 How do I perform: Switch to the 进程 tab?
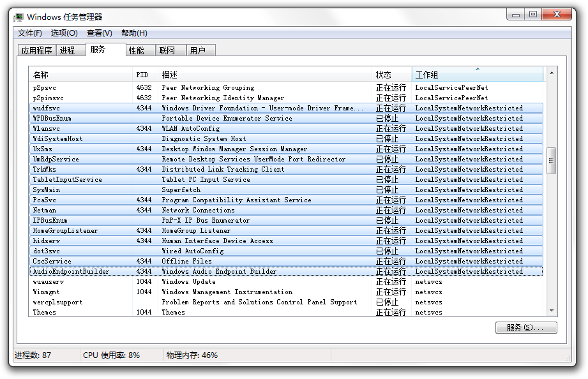(x=67, y=50)
